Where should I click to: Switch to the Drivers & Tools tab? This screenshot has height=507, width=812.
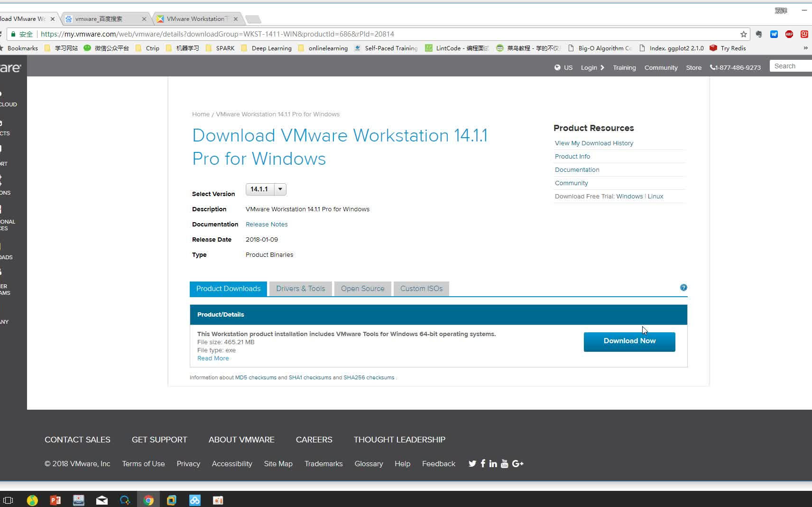tap(301, 289)
